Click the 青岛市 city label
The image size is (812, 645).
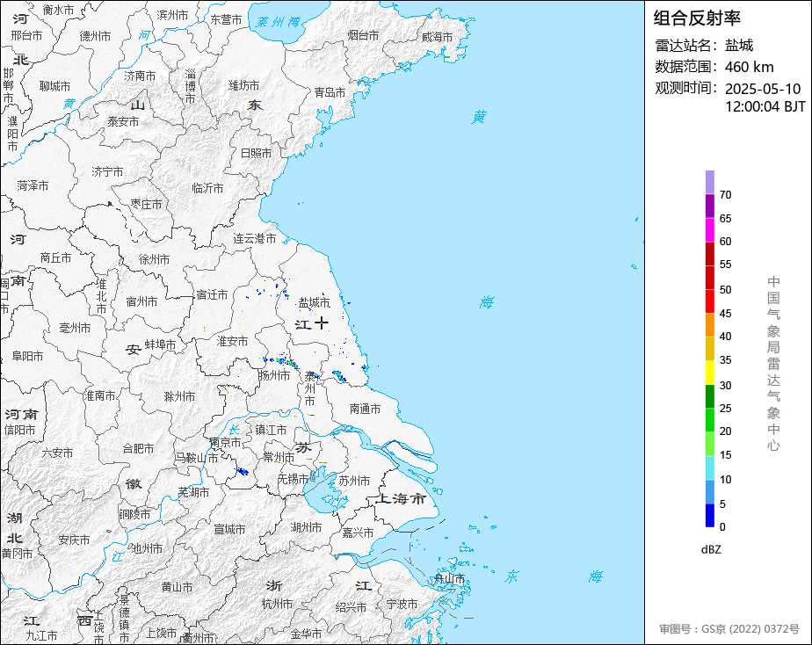coord(330,92)
